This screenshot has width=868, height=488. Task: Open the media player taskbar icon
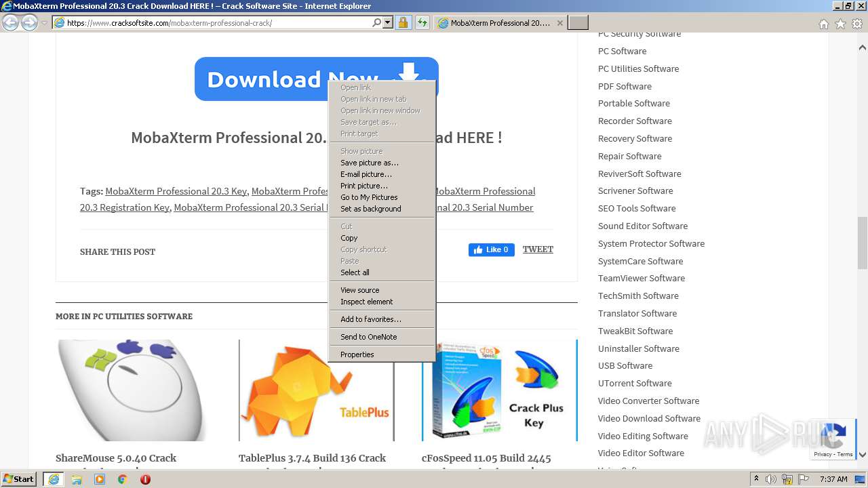point(100,479)
